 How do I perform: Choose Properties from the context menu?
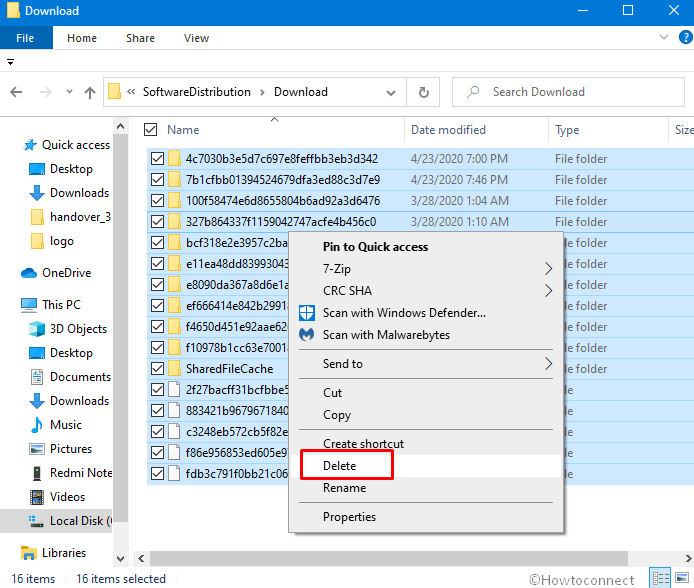[x=349, y=517]
